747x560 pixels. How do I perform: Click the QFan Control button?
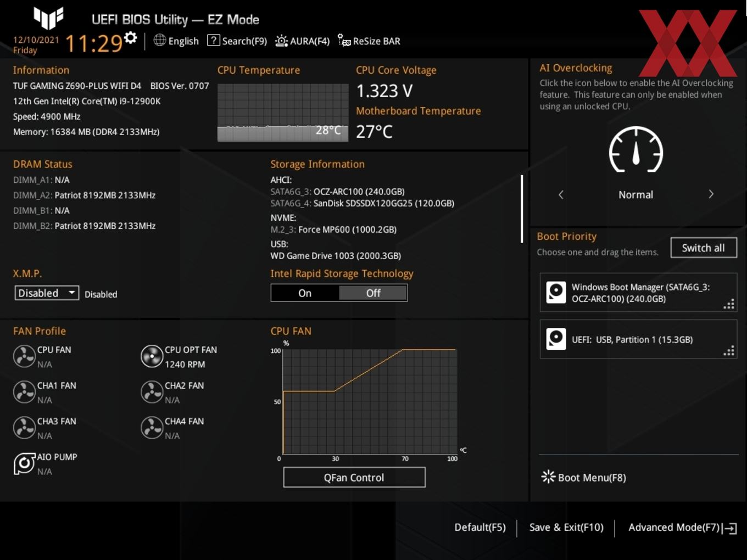click(x=354, y=477)
